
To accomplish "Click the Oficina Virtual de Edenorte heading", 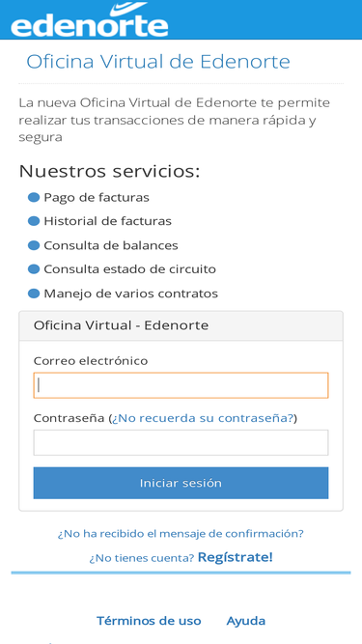I will pyautogui.click(x=158, y=62).
